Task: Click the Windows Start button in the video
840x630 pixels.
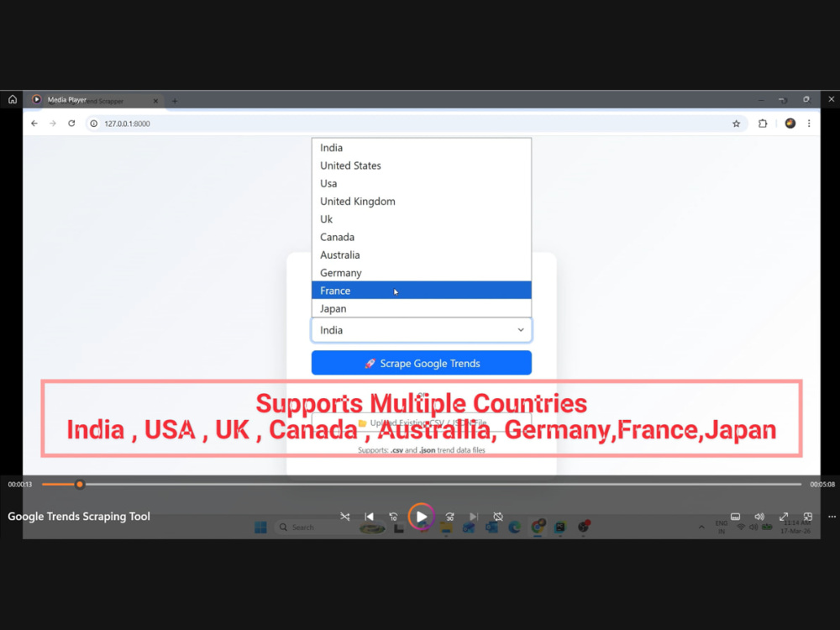Action: pyautogui.click(x=260, y=528)
